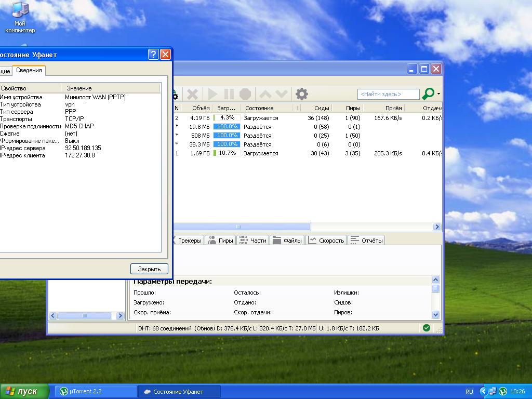Select torrent row with 1.69 ГБ
The width and height of the screenshot is (532, 399).
tap(308, 153)
